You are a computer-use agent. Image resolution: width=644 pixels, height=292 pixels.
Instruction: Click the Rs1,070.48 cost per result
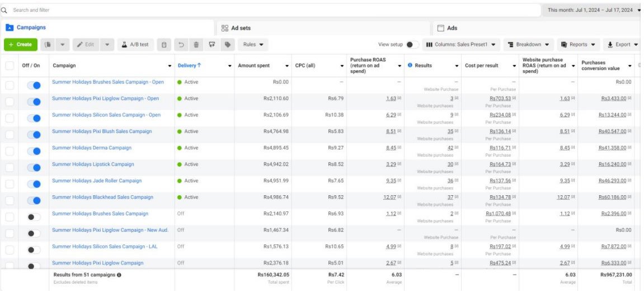pyautogui.click(x=498, y=214)
